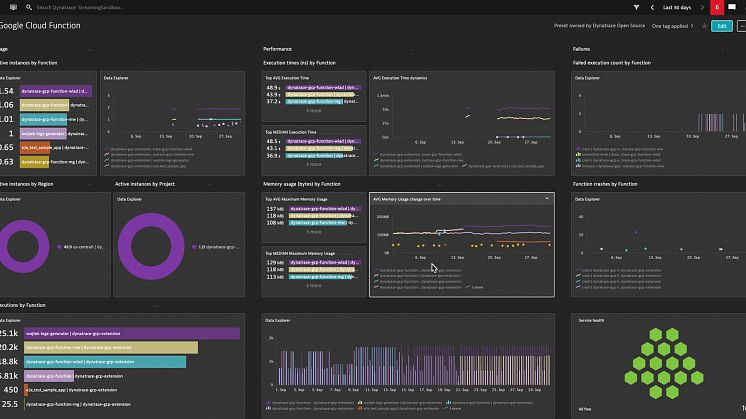
Task: Select the 48.9 s execution time bar
Action: tap(323, 88)
